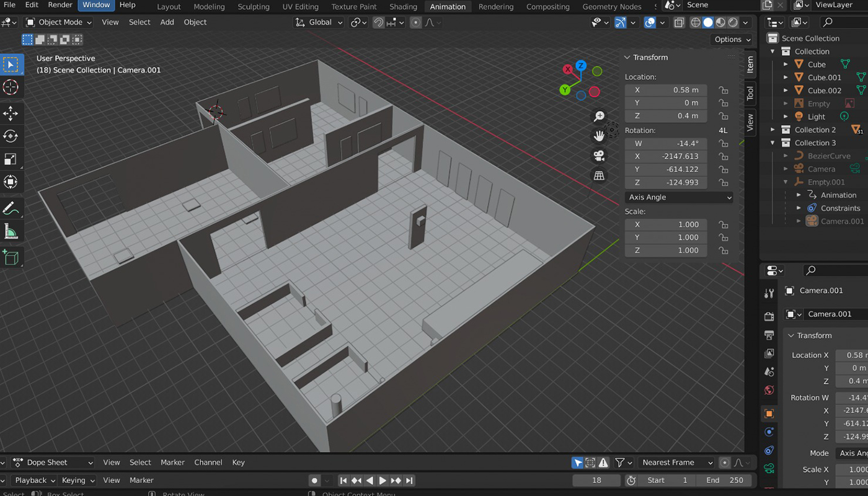Toggle the Location X lock icon
Image resolution: width=868 pixels, height=496 pixels.
pyautogui.click(x=723, y=90)
